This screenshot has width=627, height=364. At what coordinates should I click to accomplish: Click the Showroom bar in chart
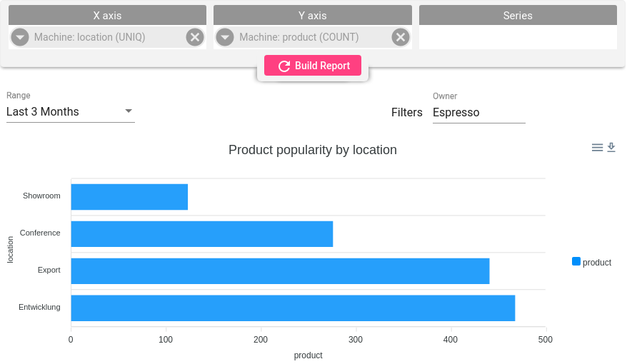(x=129, y=197)
